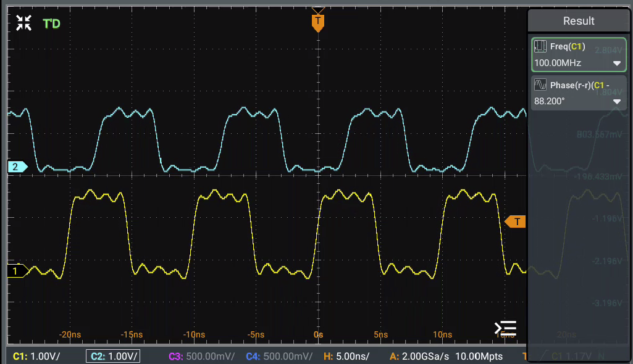
Task: Expand the Freq(C1) measurement dropdown arrow
Action: 616,64
